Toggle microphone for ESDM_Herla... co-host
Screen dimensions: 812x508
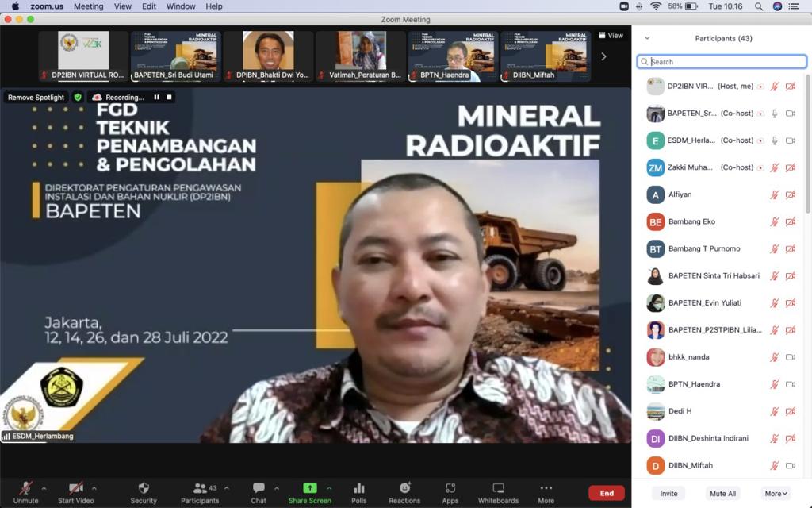click(x=775, y=140)
